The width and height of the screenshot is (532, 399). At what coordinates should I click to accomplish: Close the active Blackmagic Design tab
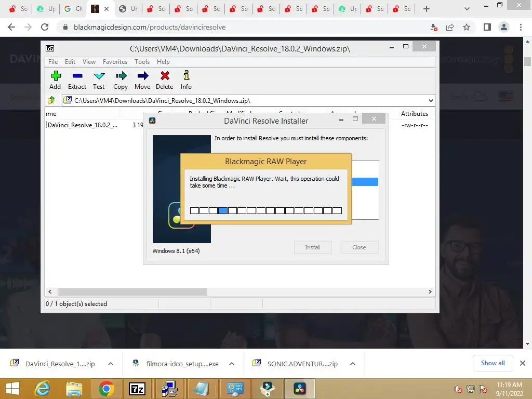point(107,9)
